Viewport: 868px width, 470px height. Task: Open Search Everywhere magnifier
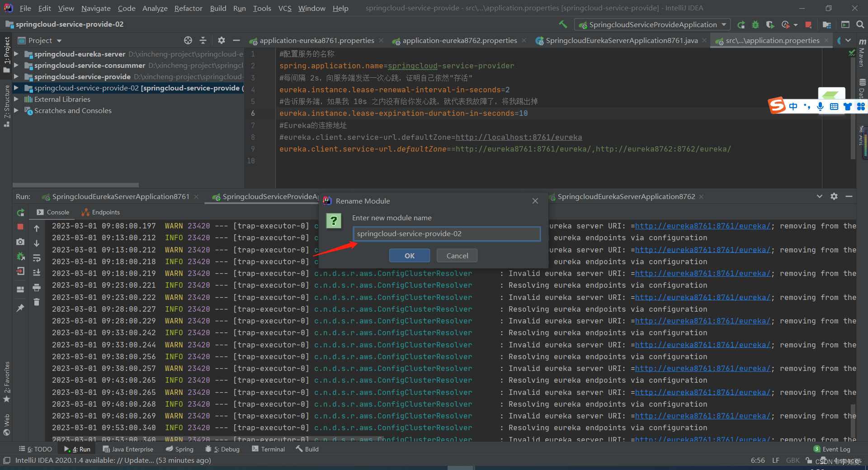coord(860,24)
